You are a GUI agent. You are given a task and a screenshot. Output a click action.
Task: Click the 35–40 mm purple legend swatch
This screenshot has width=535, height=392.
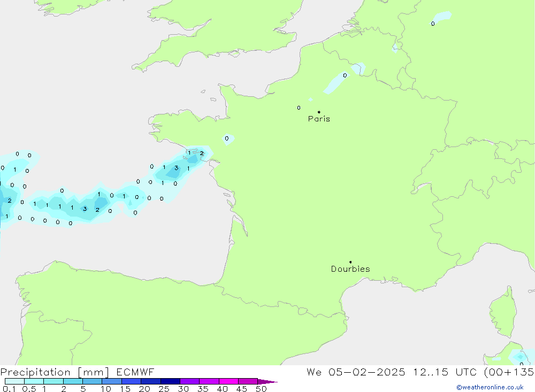tap(209, 381)
